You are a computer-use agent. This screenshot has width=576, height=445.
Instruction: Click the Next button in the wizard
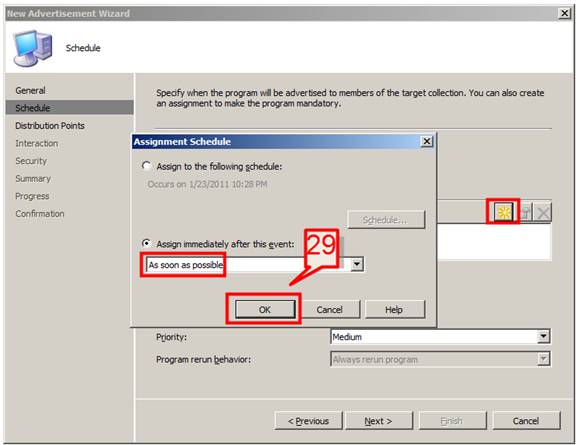click(x=379, y=421)
